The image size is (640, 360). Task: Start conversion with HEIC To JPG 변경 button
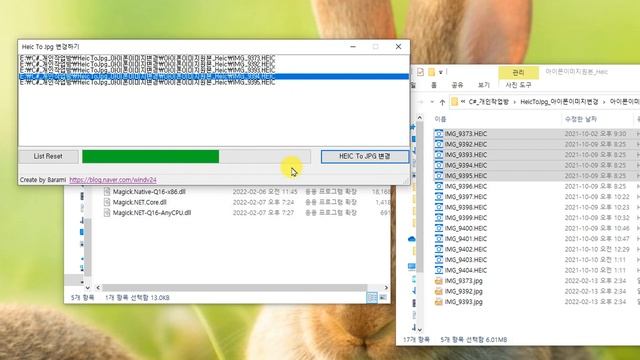click(x=364, y=156)
